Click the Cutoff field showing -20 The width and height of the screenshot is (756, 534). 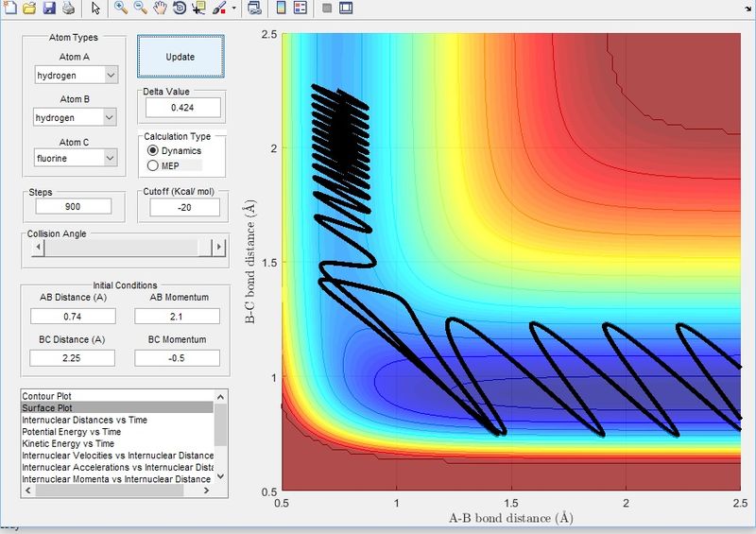pos(184,207)
